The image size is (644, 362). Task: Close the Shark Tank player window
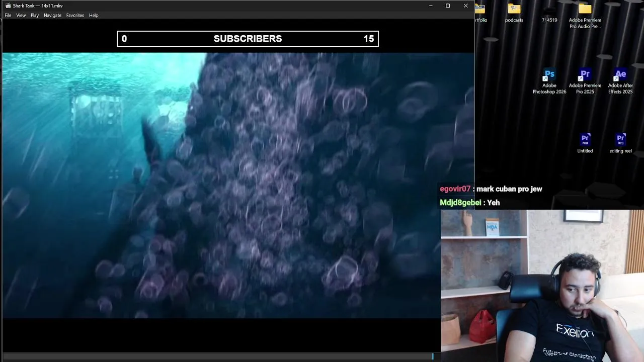click(465, 6)
